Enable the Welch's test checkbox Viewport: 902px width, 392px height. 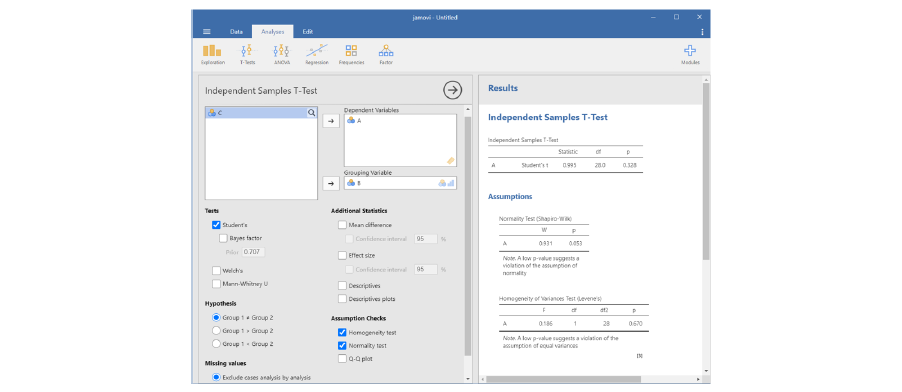(216, 270)
